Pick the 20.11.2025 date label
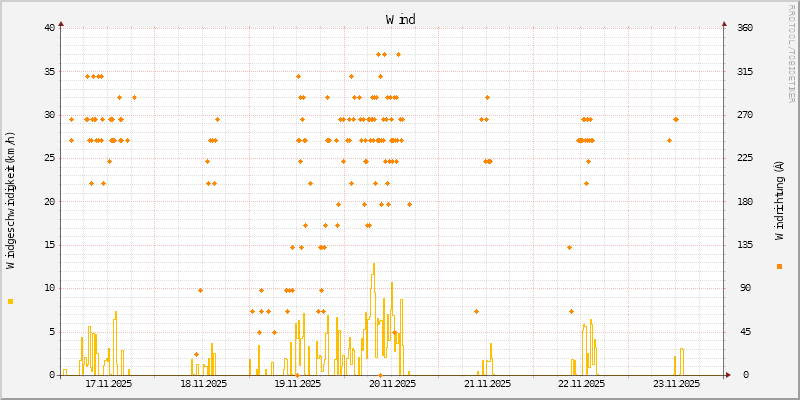The image size is (800, 400). (x=392, y=383)
